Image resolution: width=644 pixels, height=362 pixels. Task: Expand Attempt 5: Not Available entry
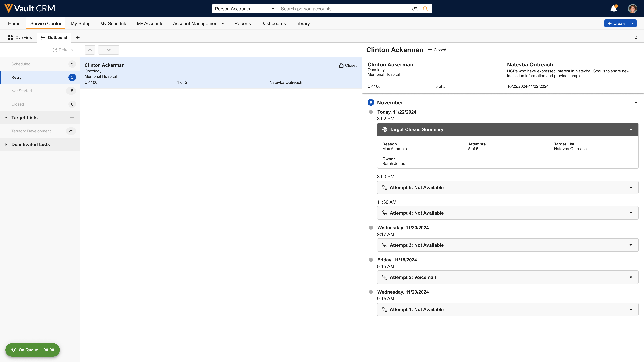[631, 187]
